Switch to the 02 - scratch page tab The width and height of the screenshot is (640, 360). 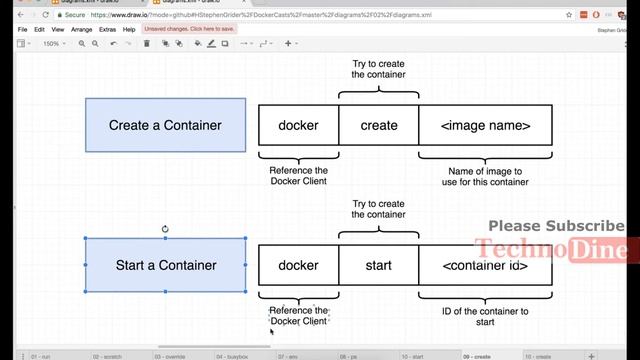point(107,357)
